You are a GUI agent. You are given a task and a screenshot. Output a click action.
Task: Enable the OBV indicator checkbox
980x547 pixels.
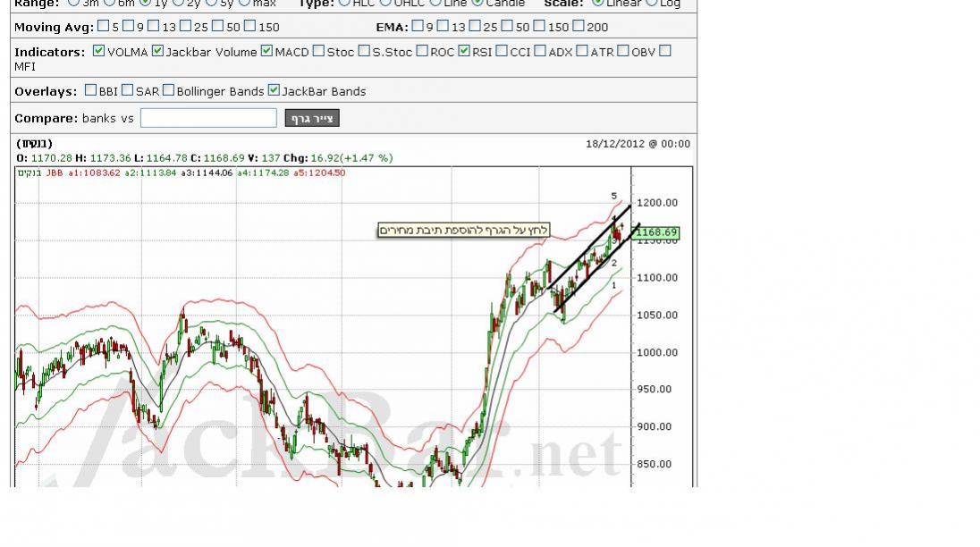click(x=623, y=51)
